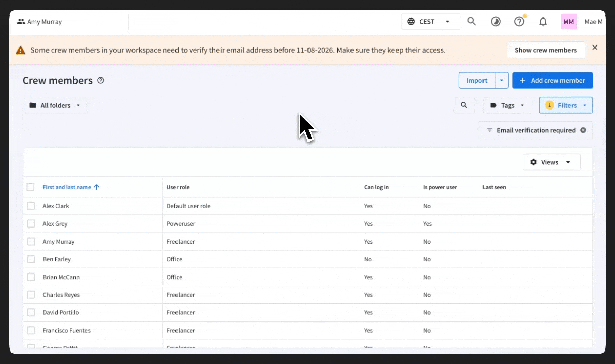615x364 pixels.
Task: Click the Is power user column header
Action: [x=440, y=187]
